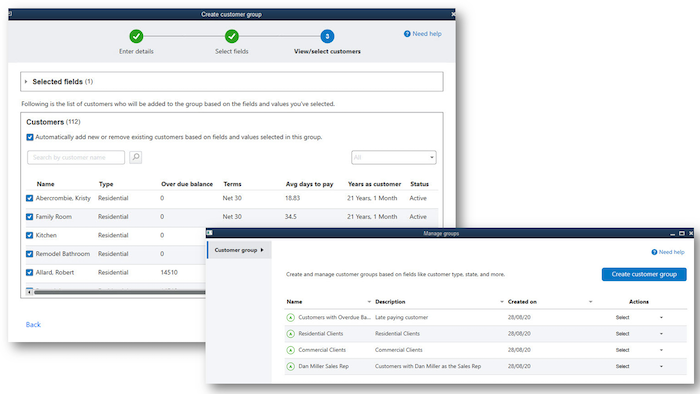The height and width of the screenshot is (394, 700).
Task: Click the Create customer group button
Action: point(644,274)
